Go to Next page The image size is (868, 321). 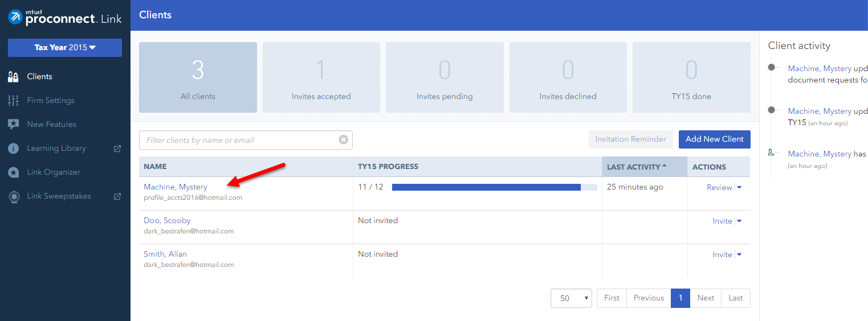[x=706, y=298]
